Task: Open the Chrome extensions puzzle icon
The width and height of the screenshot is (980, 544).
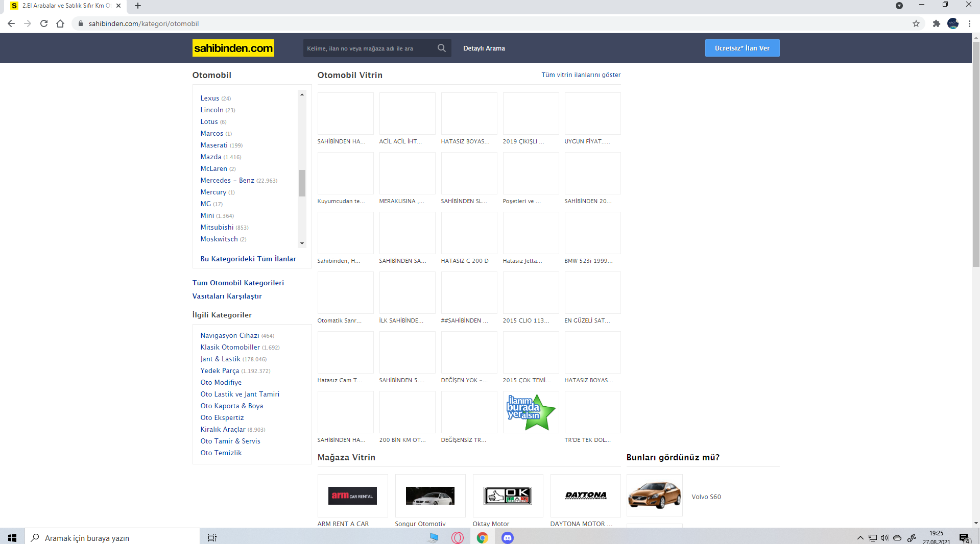Action: pyautogui.click(x=936, y=23)
